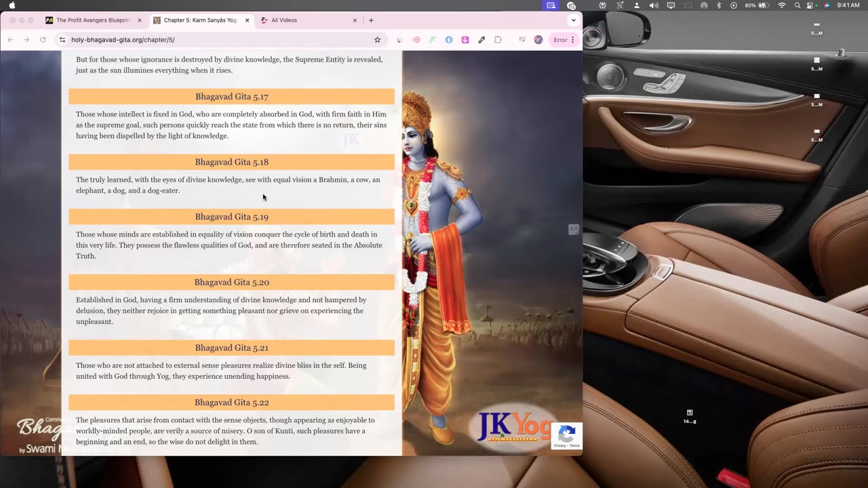Click the browser back arrow

coord(10,40)
